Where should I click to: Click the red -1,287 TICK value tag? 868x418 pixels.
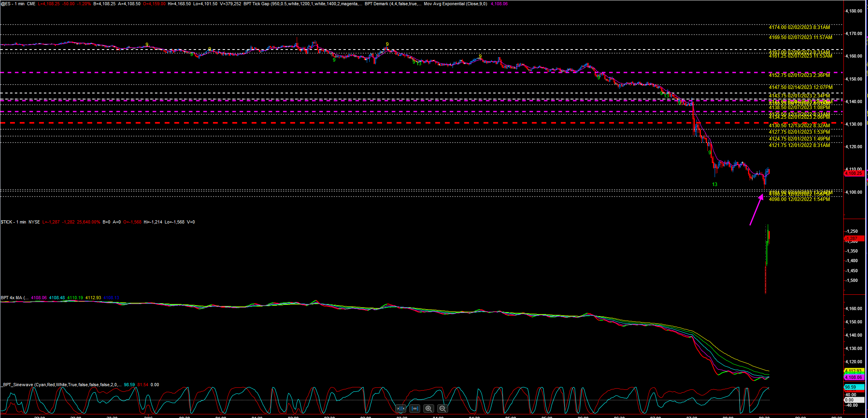pyautogui.click(x=854, y=238)
